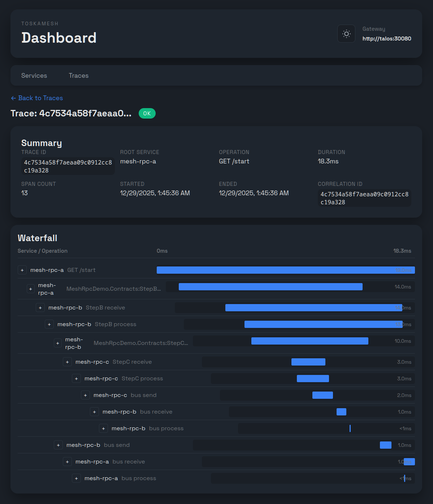Click plus icon for StepC receive
Viewport: 433px width, 504px height.
tap(68, 362)
